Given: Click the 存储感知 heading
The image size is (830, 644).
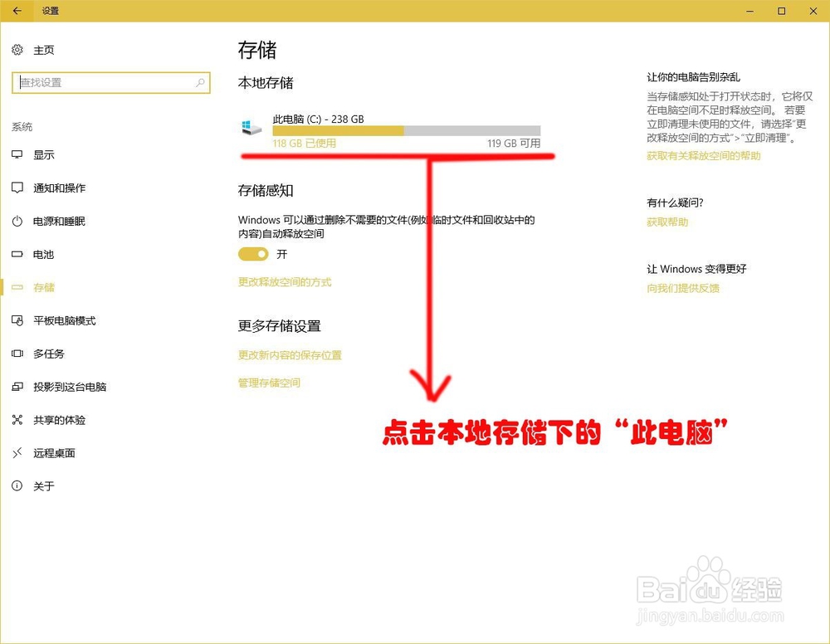Looking at the screenshot, I should coord(266,191).
